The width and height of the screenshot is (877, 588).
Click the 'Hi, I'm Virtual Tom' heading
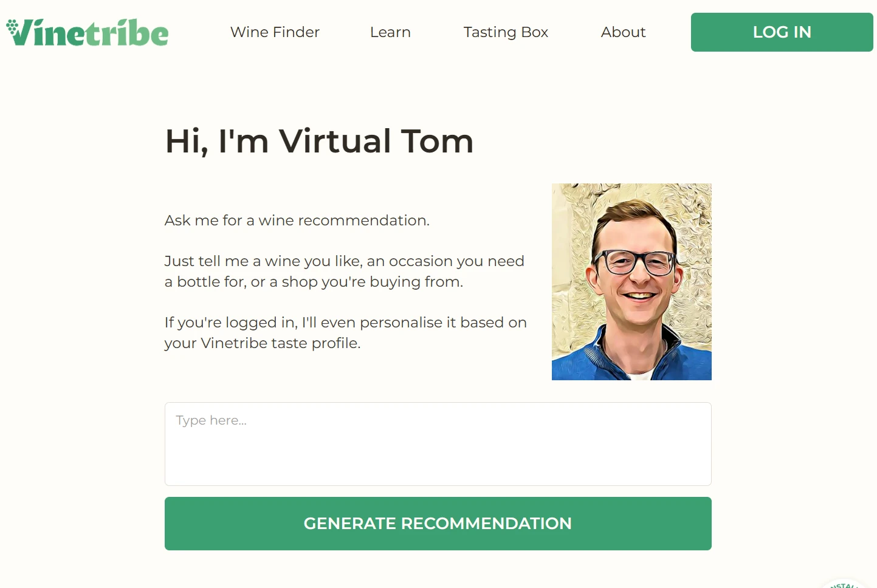(x=319, y=141)
